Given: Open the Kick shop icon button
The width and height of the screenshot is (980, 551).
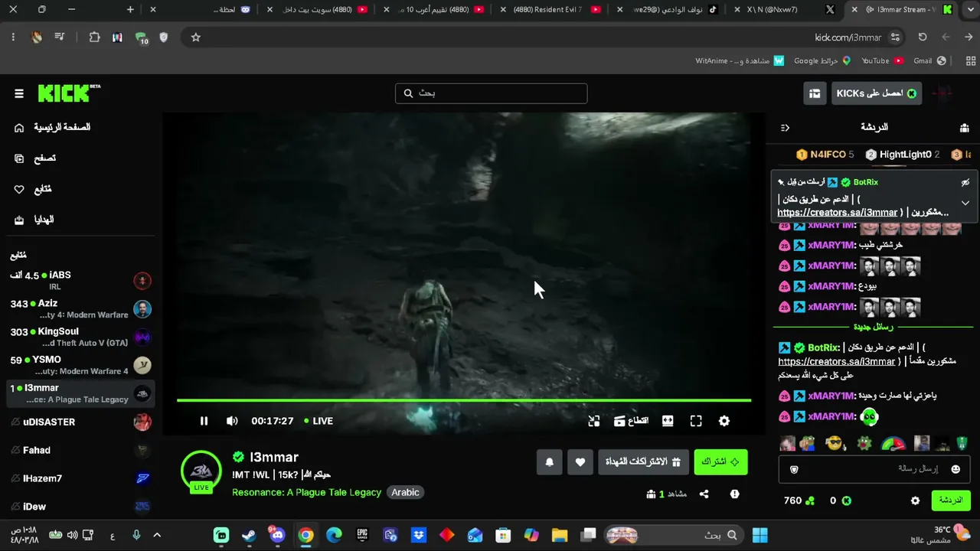Looking at the screenshot, I should pos(815,93).
